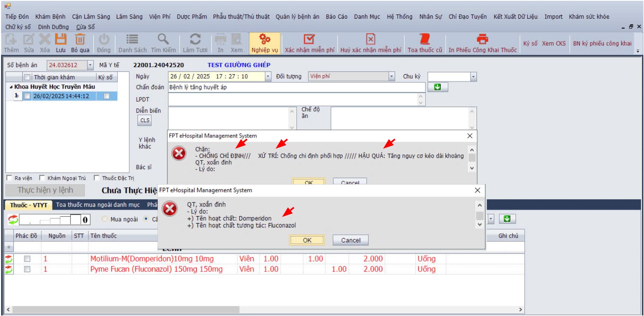The height and width of the screenshot is (316, 644).
Task: Check the 26/02/2025 14:44:12 visit row checkbox
Action: [27, 96]
